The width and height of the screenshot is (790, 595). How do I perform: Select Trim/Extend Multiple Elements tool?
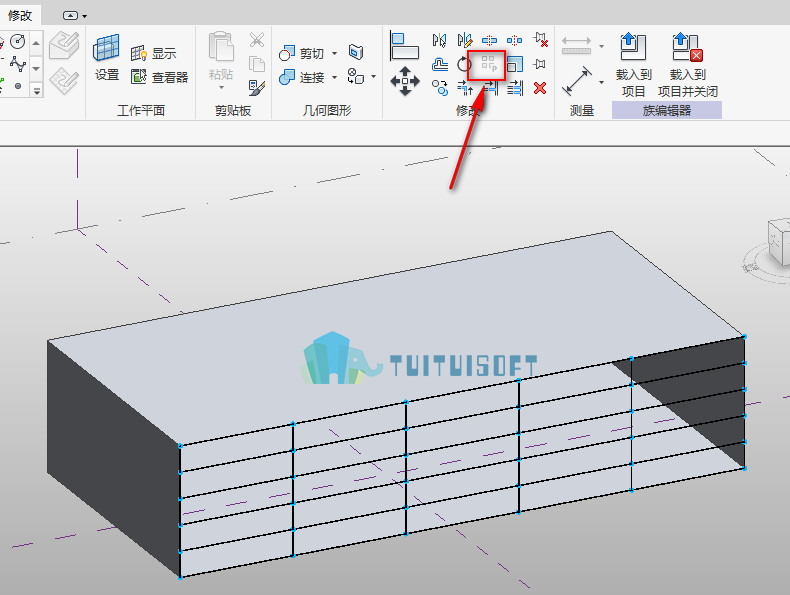pos(515,89)
